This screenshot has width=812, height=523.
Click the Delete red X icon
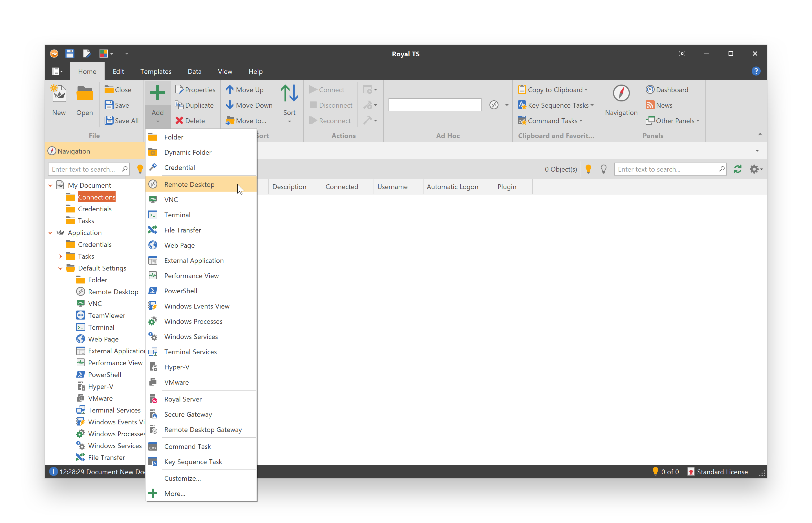179,121
